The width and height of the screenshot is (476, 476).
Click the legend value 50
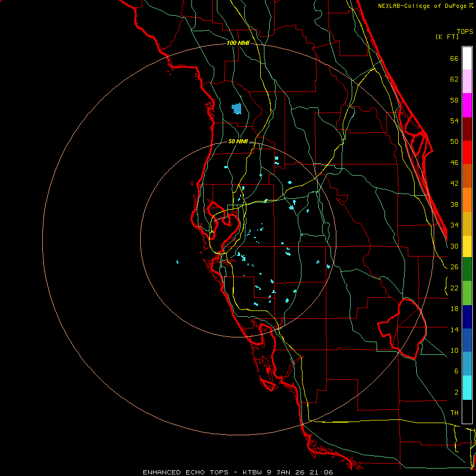coord(454,141)
